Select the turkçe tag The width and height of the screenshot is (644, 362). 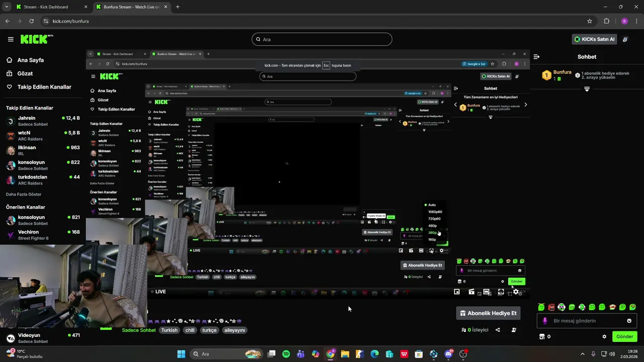209,330
